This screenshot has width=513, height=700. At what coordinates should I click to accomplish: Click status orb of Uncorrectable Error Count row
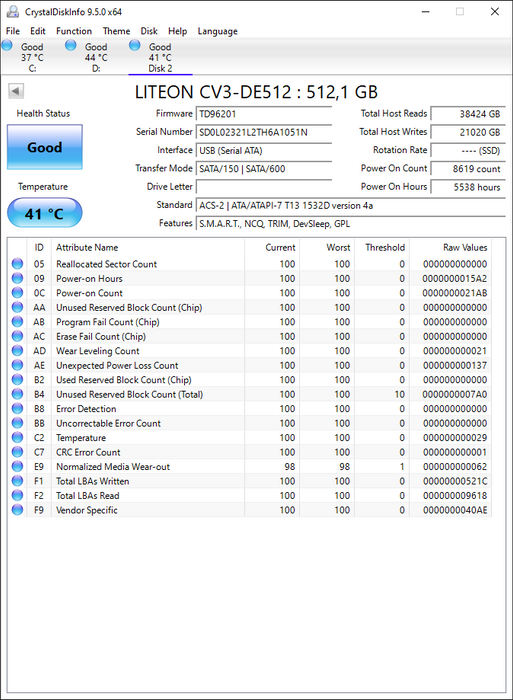point(17,423)
